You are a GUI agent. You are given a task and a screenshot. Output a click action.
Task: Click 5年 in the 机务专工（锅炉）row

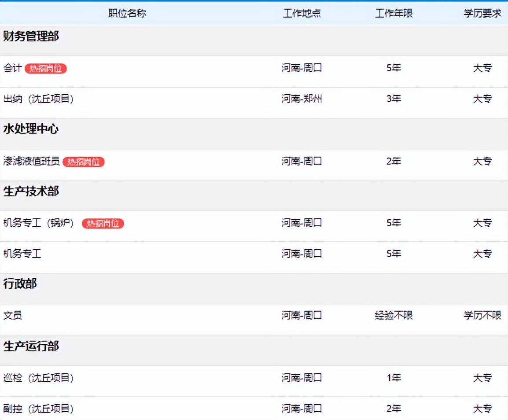[x=394, y=223]
